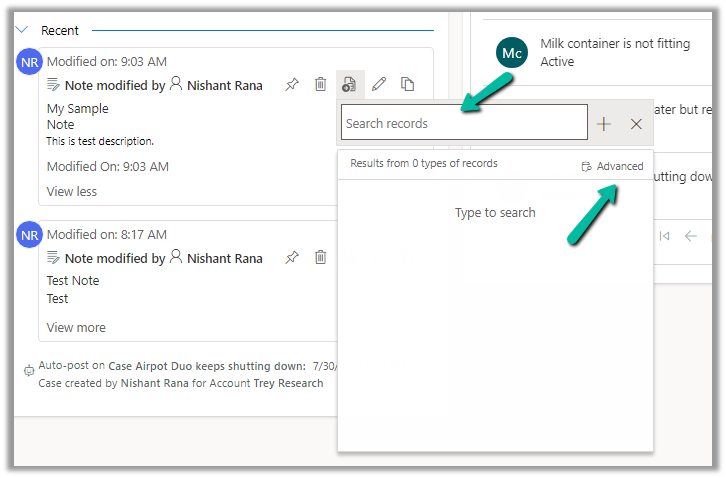The height and width of the screenshot is (478, 726).
Task: Open Nishant Rana on Test Note
Action: (224, 259)
